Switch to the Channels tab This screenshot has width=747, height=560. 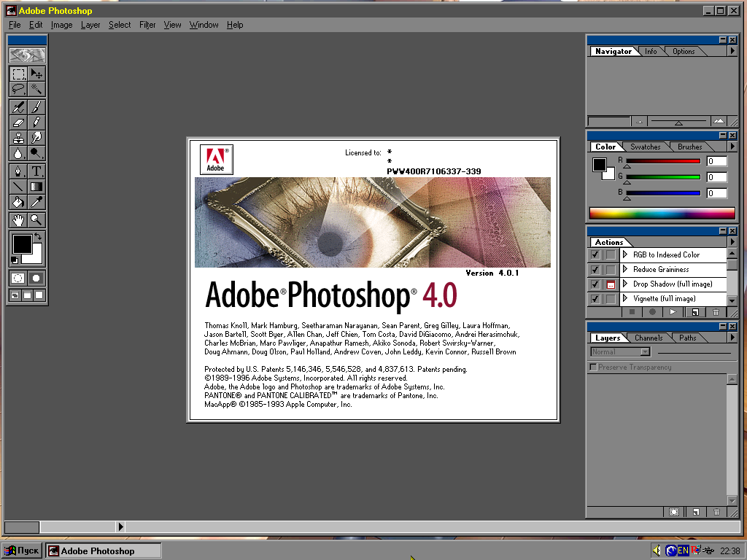pyautogui.click(x=648, y=338)
